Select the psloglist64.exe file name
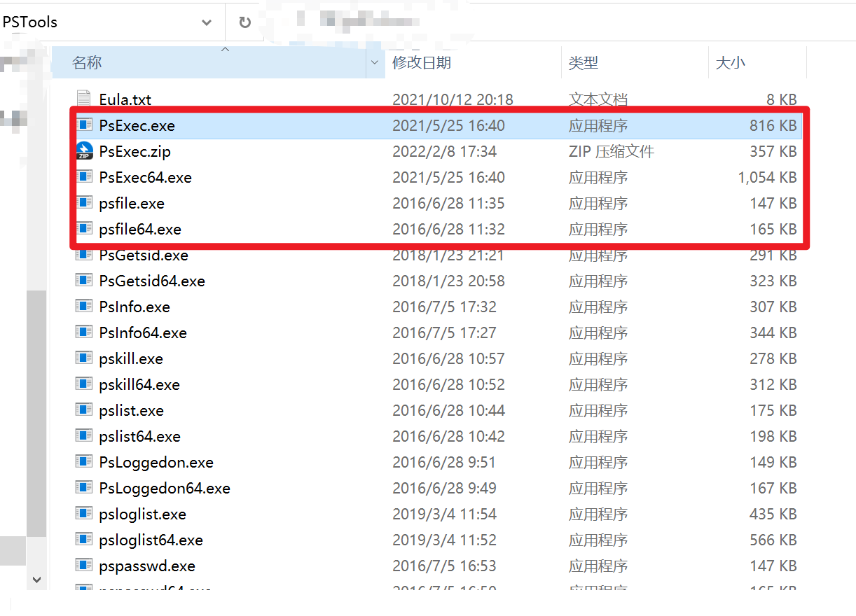856x616 pixels. click(x=151, y=540)
